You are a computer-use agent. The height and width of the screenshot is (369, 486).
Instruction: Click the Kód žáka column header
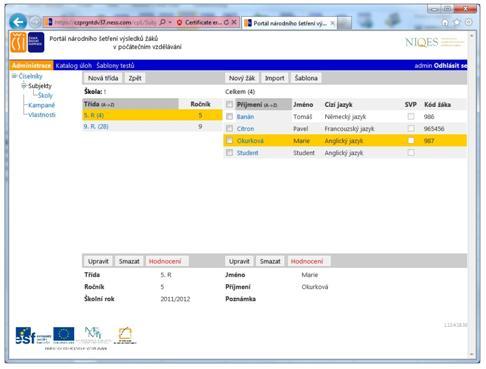[437, 105]
